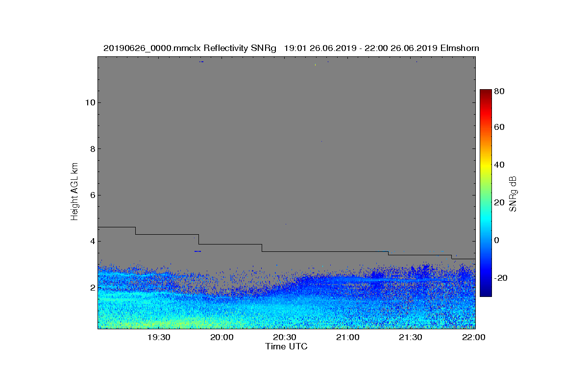Image resolution: width=588 pixels, height=392 pixels.
Task: Click the colorbar value 80
Action: (500, 90)
